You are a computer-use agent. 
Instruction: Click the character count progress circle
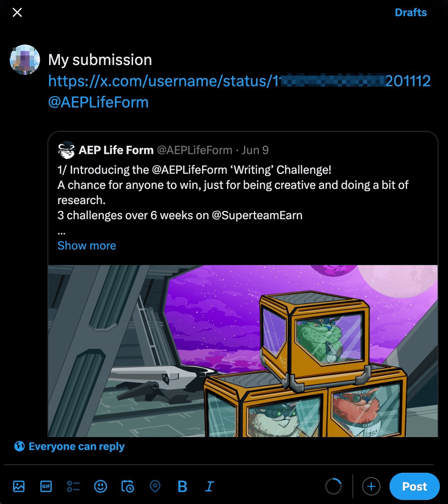(x=333, y=486)
